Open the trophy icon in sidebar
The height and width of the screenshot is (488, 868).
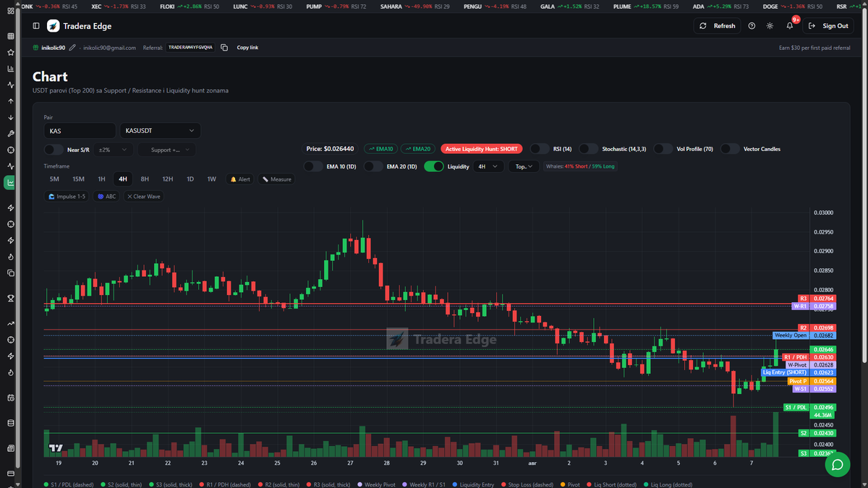pos(11,298)
